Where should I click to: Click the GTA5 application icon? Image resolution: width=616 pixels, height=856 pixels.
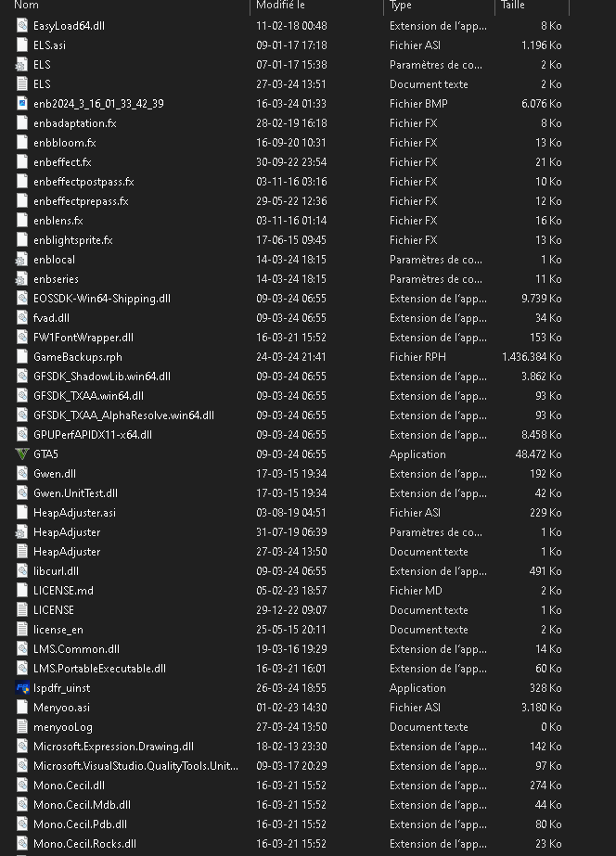[x=22, y=454]
